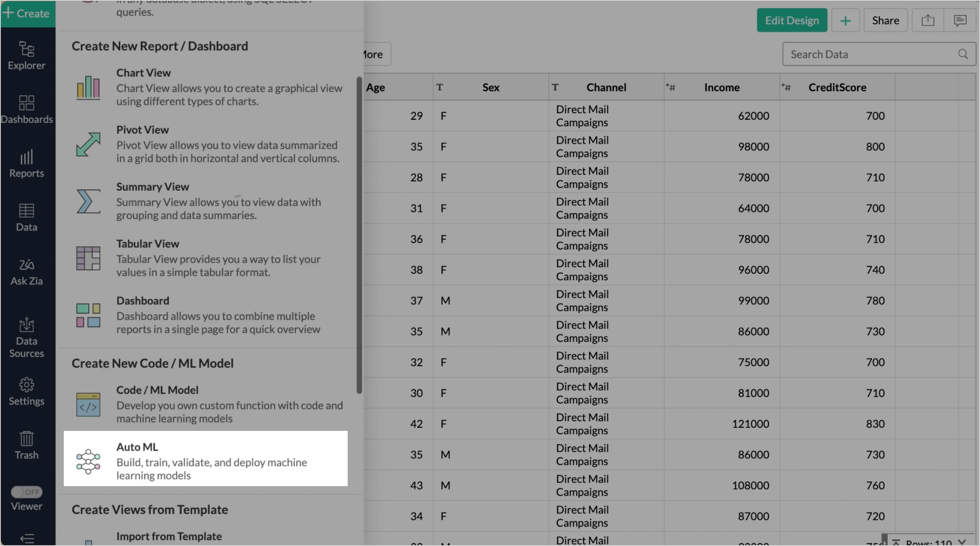The width and height of the screenshot is (980, 546).
Task: Toggle the Viewer OFF switch
Action: click(x=27, y=492)
